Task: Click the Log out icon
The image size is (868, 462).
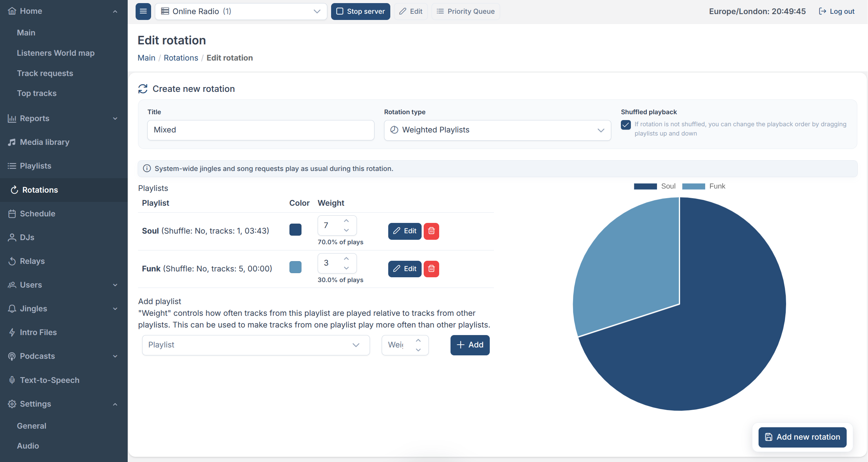Action: [822, 11]
